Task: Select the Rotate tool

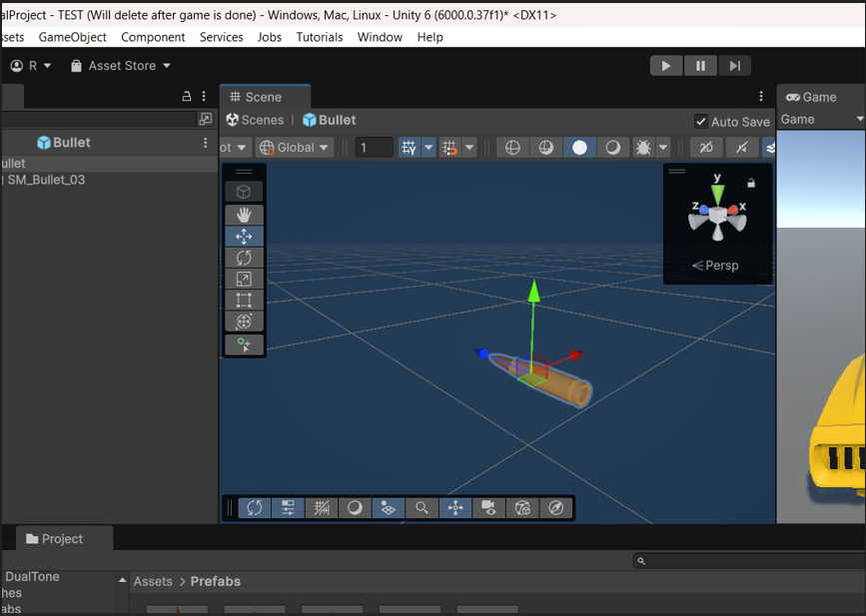Action: click(244, 258)
